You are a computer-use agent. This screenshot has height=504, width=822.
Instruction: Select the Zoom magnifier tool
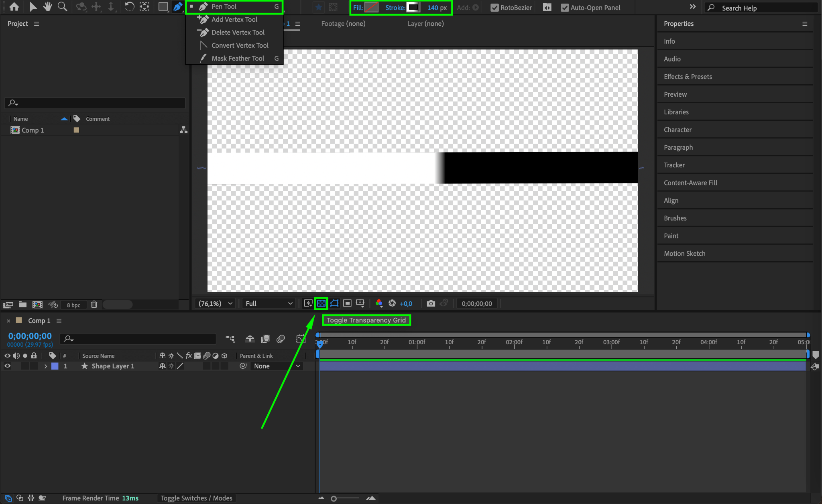tap(62, 7)
